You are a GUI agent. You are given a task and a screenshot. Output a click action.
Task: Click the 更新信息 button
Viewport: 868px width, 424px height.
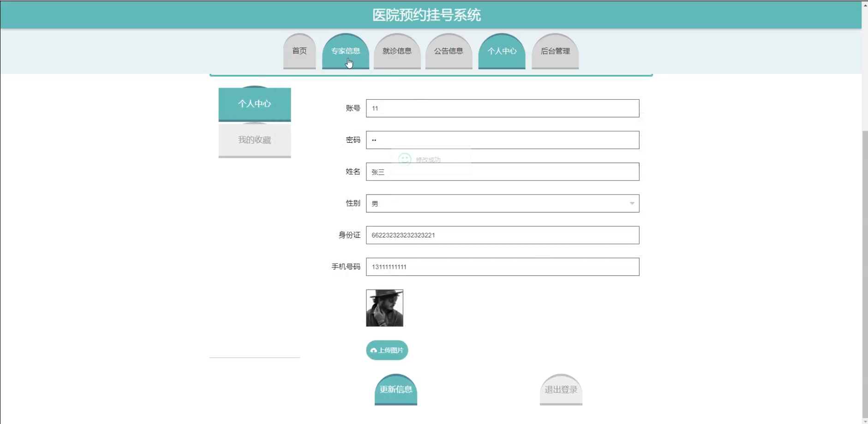[396, 389]
